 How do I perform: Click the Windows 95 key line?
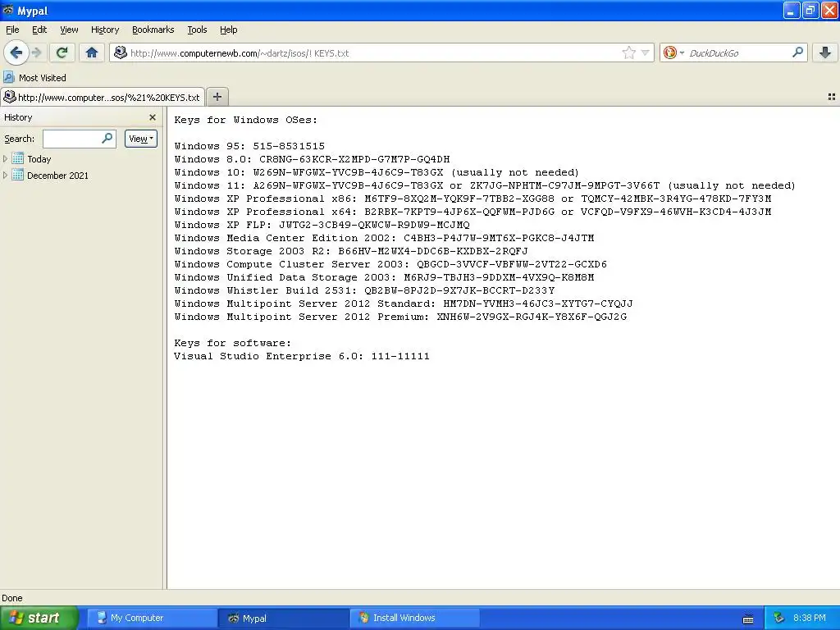pos(249,146)
